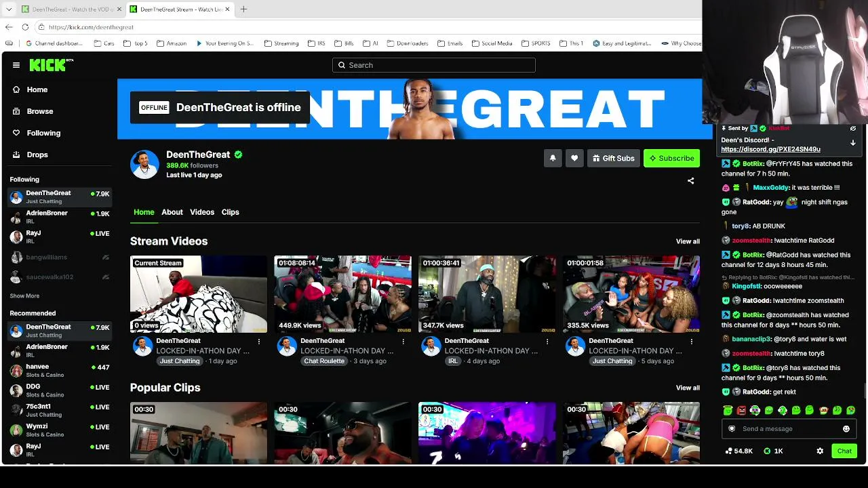Click the share icon below Subscribe
The height and width of the screenshot is (488, 868).
(x=690, y=181)
